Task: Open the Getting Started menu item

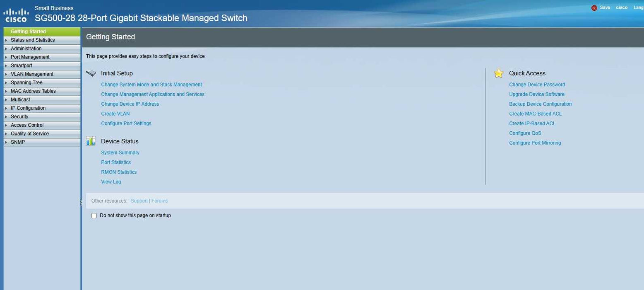Action: [x=28, y=31]
